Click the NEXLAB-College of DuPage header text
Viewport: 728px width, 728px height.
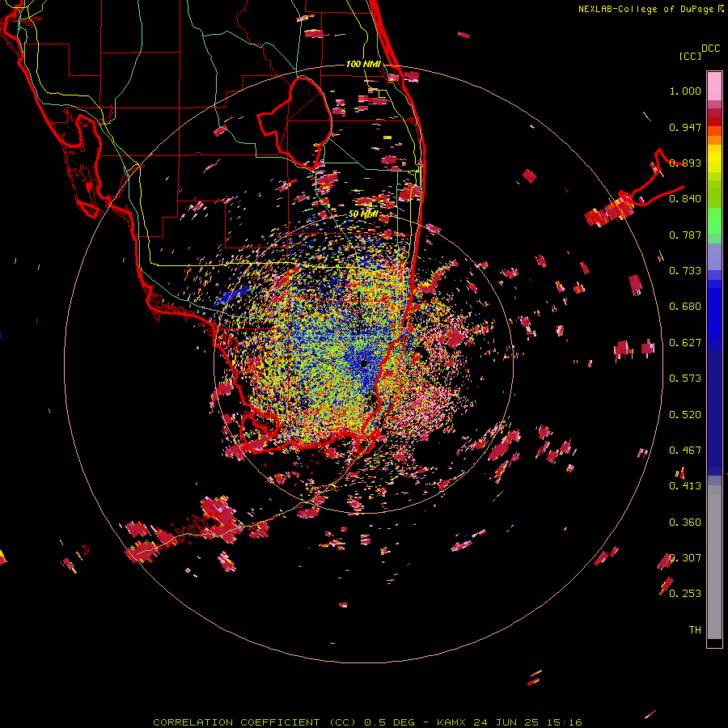(x=645, y=9)
